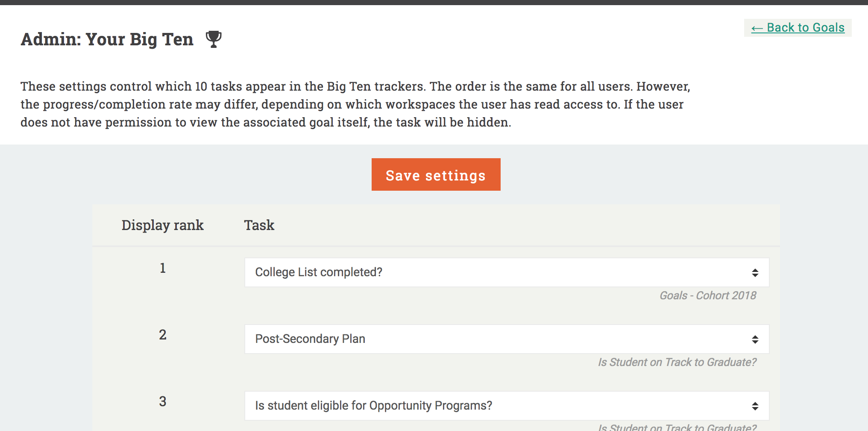The height and width of the screenshot is (431, 868).
Task: Select display rank number 1
Action: point(163,268)
